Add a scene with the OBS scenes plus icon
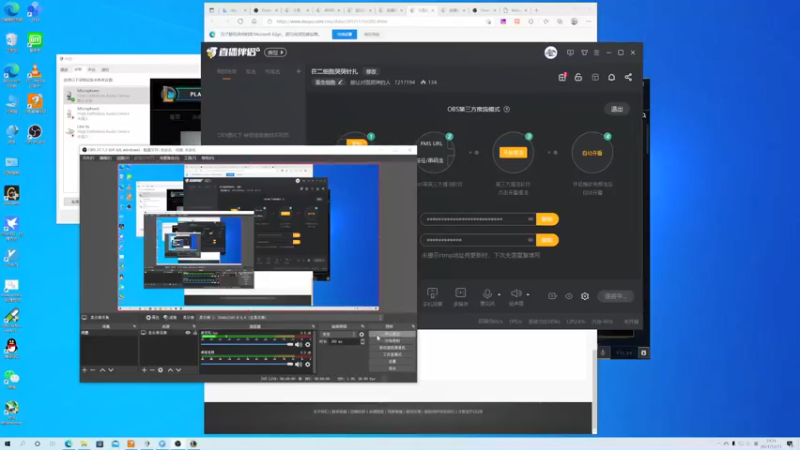The height and width of the screenshot is (450, 800). pyautogui.click(x=85, y=370)
